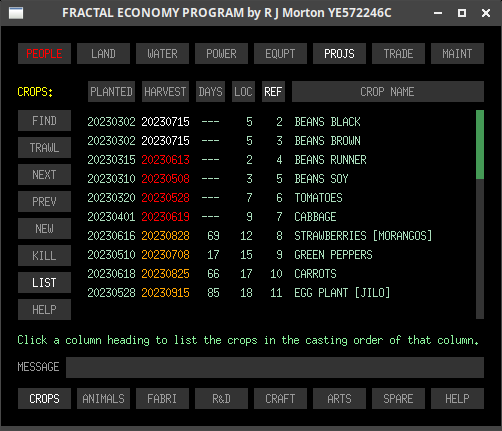Click the TRAWL button
The height and width of the screenshot is (431, 502).
[44, 147]
